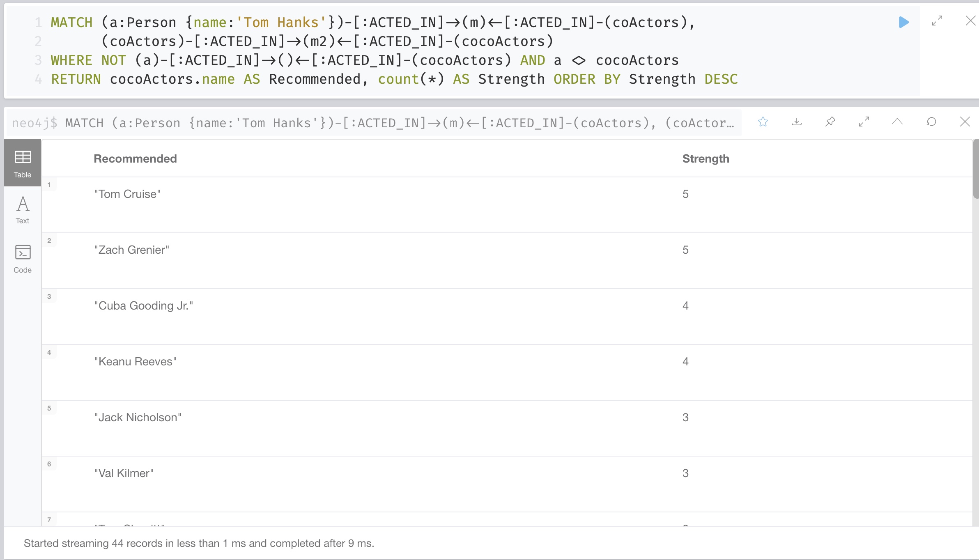Click the Recommended column header
Viewport: 979px width, 560px height.
[135, 159]
